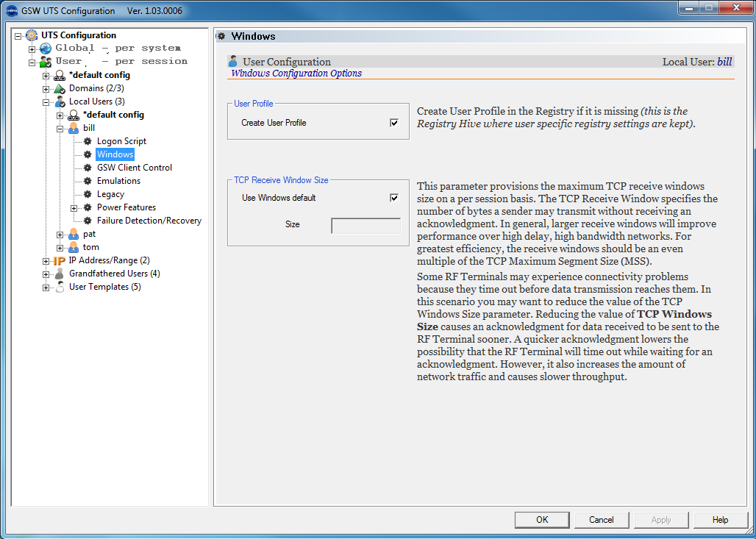Collapse the User per session node
756x539 pixels.
tap(32, 63)
